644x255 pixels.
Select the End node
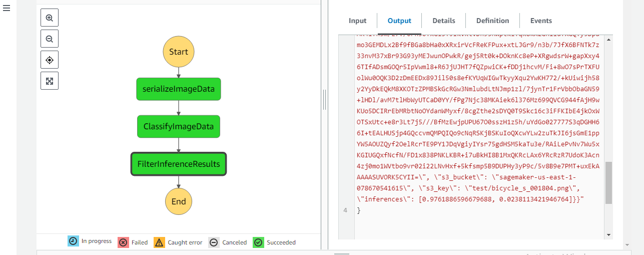179,201
